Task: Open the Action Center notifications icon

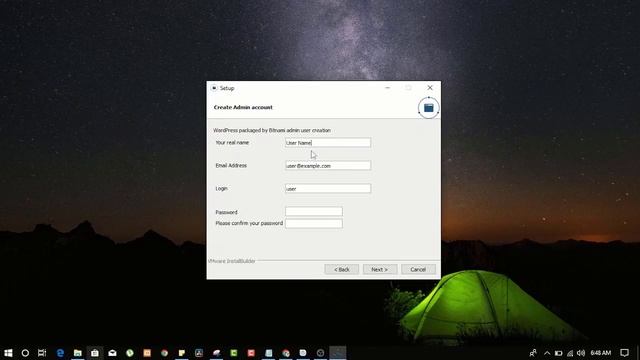Action: [x=624, y=353]
